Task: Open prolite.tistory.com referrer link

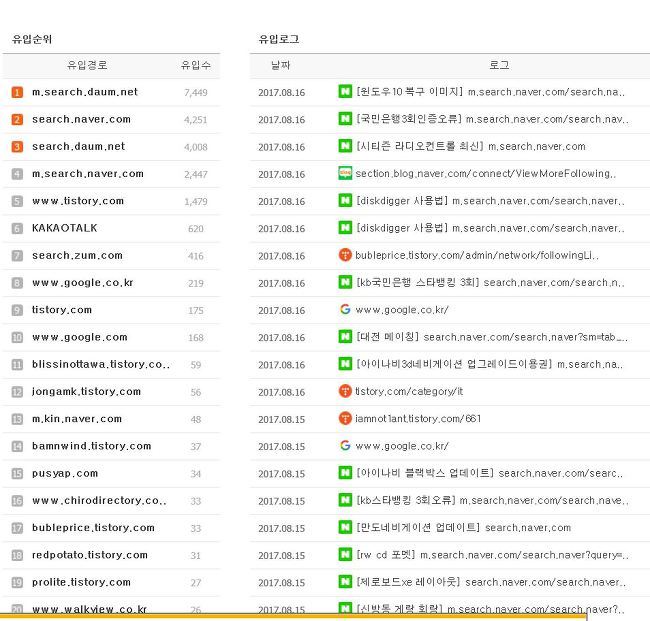Action: pyautogui.click(x=81, y=582)
